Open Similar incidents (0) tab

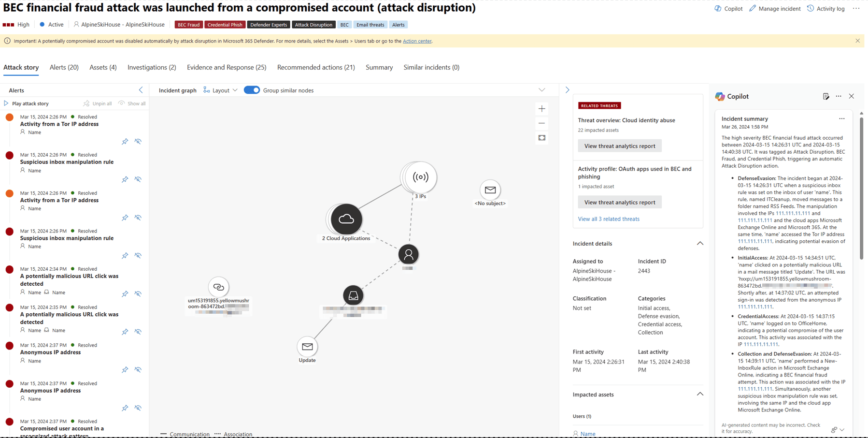coord(431,67)
